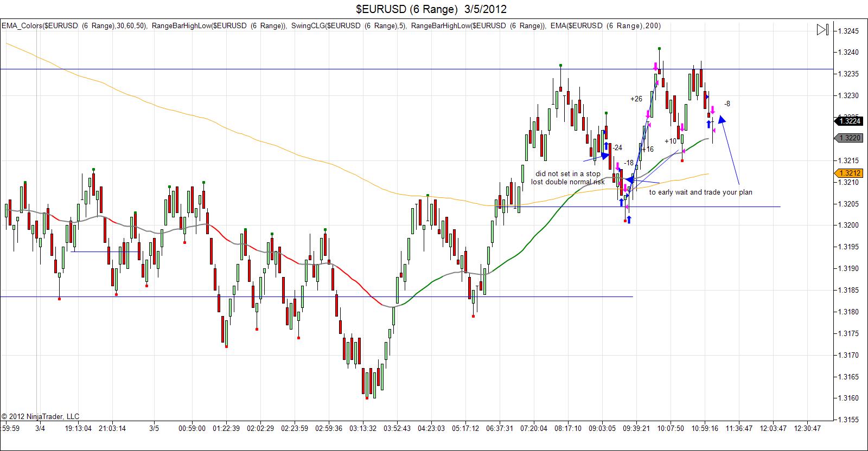Click the +26 trade result label
Viewport: 868px width, 451px height.
tap(636, 99)
